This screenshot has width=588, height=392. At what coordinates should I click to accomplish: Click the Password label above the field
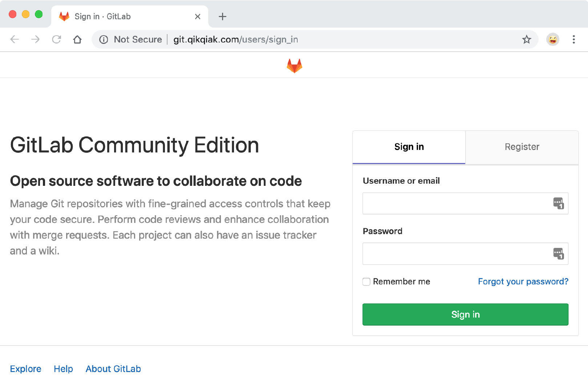(382, 231)
